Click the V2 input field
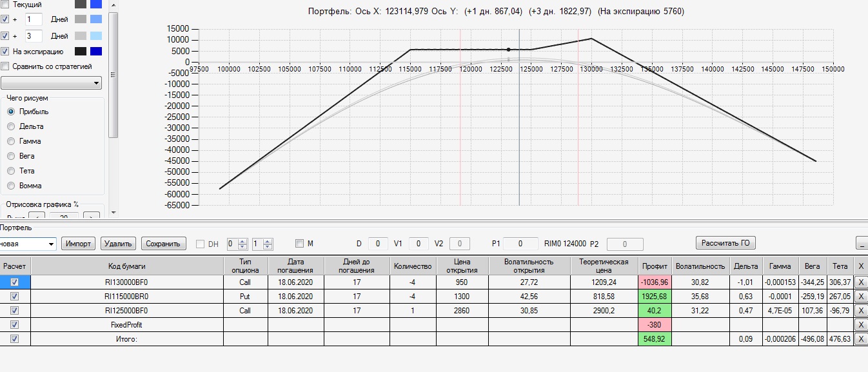Image resolution: width=868 pixels, height=372 pixels. point(459,244)
